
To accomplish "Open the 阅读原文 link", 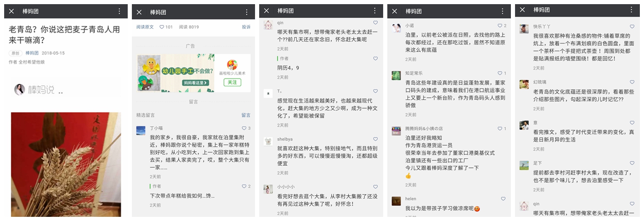I will [x=145, y=27].
